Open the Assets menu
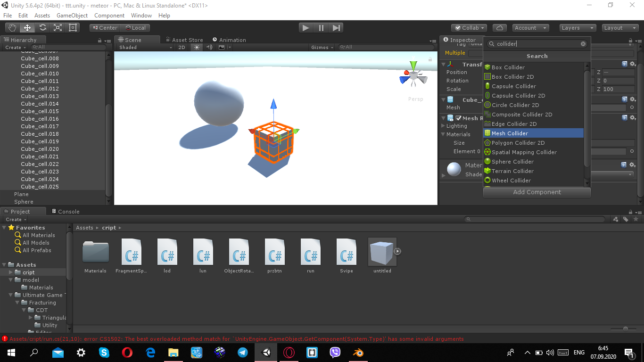 point(42,16)
